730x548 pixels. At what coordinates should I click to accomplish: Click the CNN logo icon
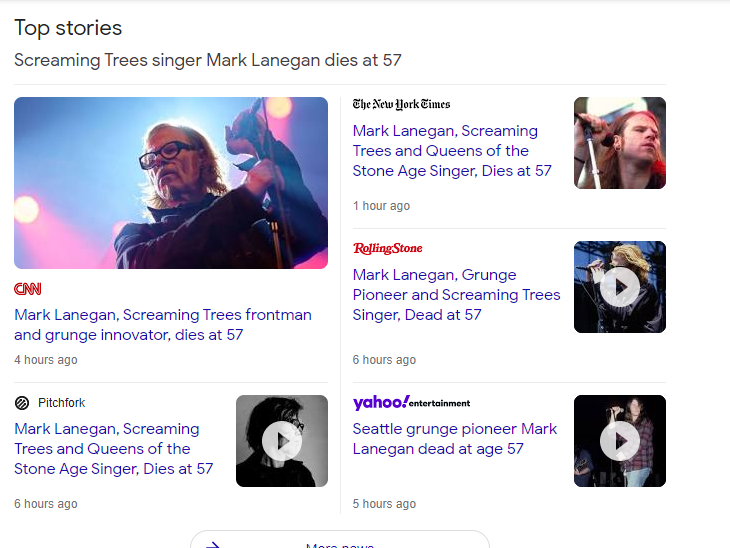[x=28, y=289]
